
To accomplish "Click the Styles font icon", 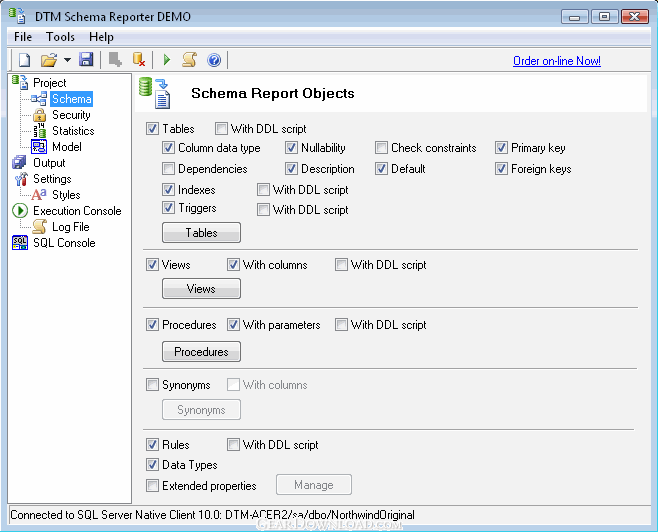I will click(x=39, y=195).
